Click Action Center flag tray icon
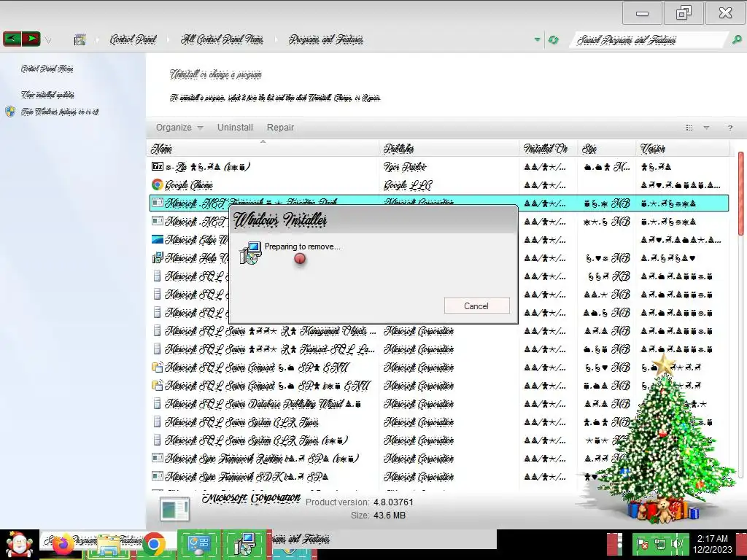 [642, 544]
